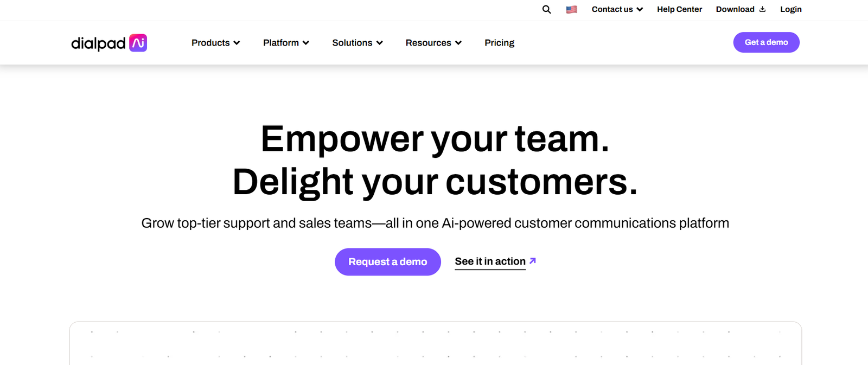Click the Request a demo button
Screen dimensions: 868x365
[387, 262]
